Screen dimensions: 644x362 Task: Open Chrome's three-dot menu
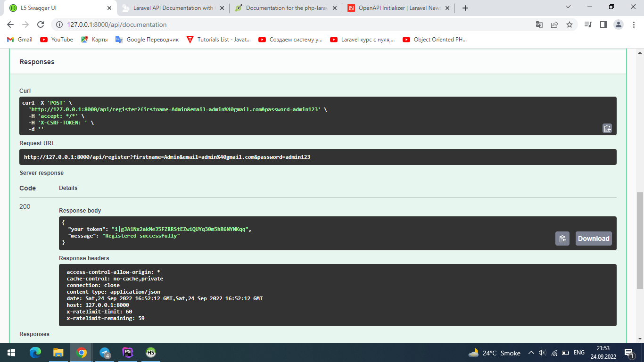(633, 24)
